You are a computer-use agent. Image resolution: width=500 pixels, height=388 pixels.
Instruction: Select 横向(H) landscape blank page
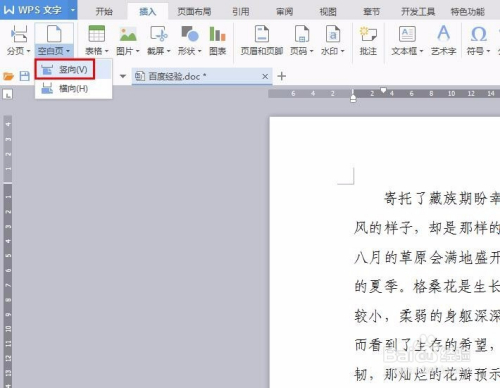tap(73, 89)
